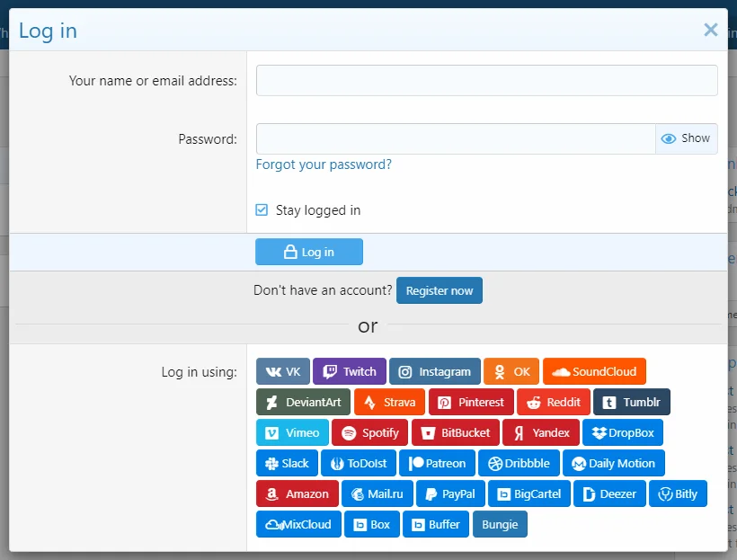The image size is (737, 560).
Task: Sign in with PayPal
Action: [x=449, y=493]
